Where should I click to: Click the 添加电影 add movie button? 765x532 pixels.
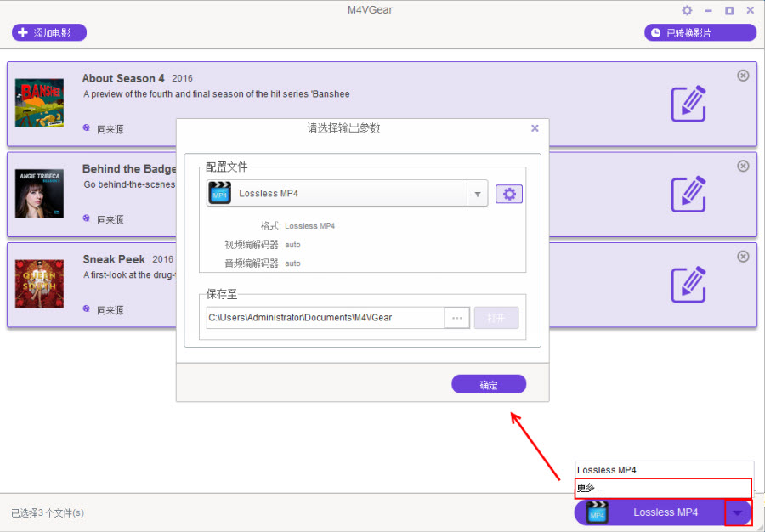click(x=49, y=32)
